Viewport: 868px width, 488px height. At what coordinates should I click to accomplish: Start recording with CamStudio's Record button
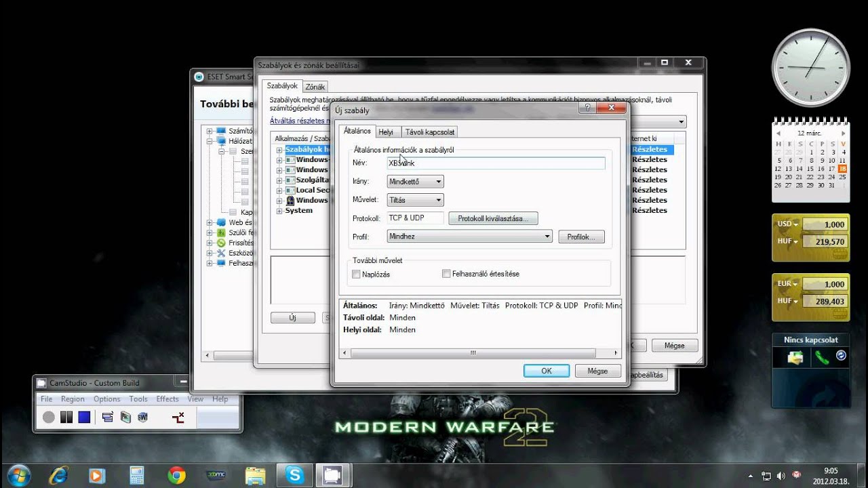pos(49,418)
